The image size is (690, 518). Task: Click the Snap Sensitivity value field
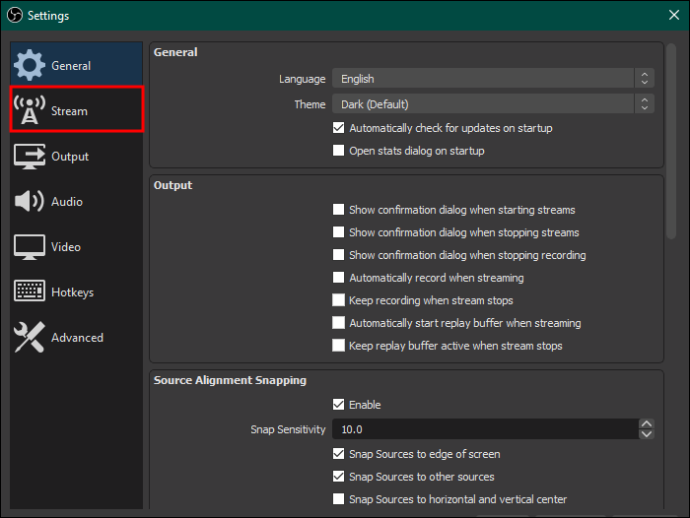[x=485, y=429]
